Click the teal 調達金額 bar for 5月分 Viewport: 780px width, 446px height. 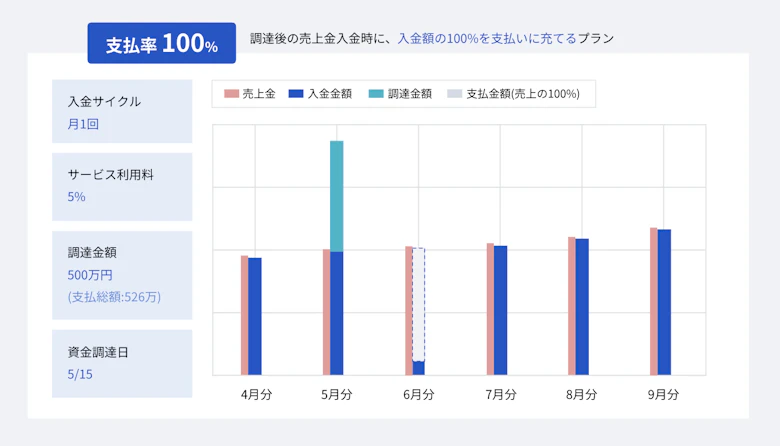click(x=336, y=195)
